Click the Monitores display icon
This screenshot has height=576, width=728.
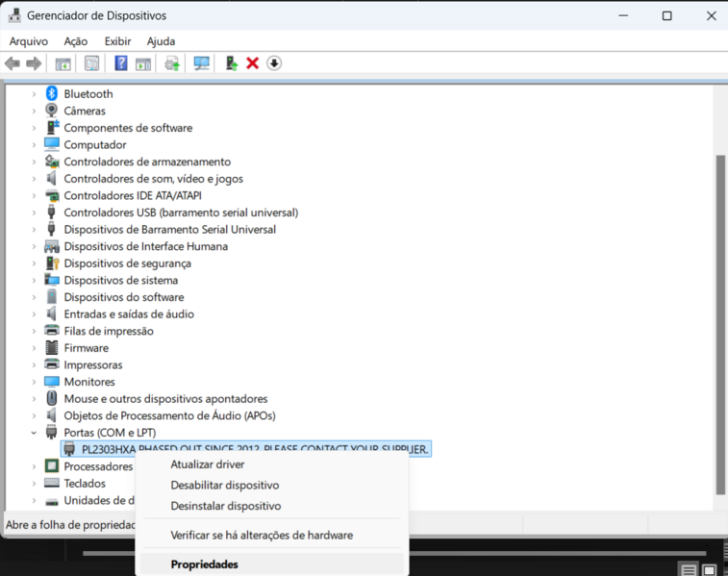pos(52,382)
